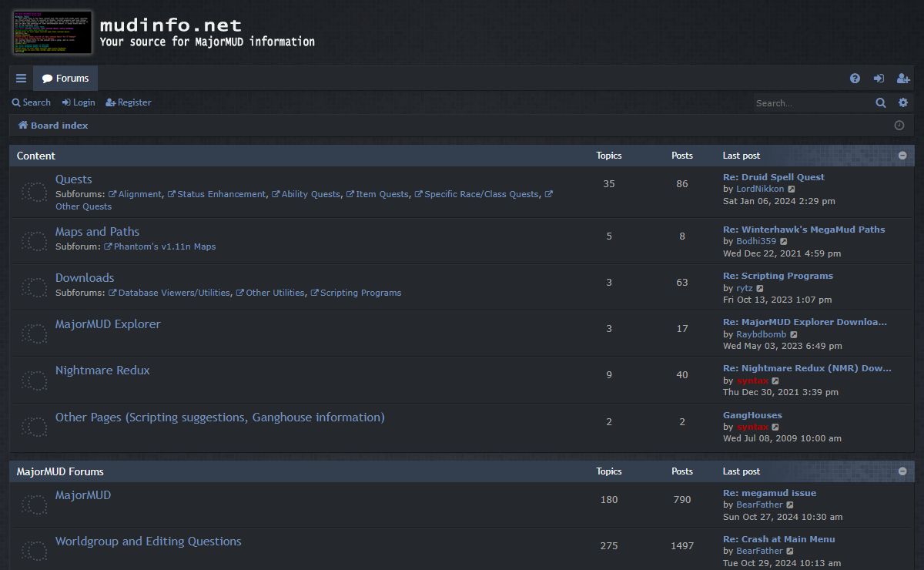This screenshot has height=570, width=924.
Task: Open the Item Quests subforum
Action: tap(377, 194)
